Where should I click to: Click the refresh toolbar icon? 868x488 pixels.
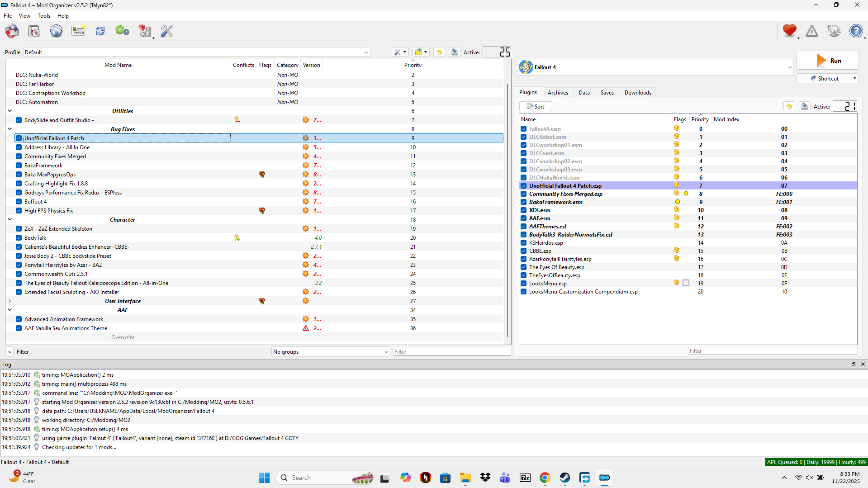pos(100,31)
